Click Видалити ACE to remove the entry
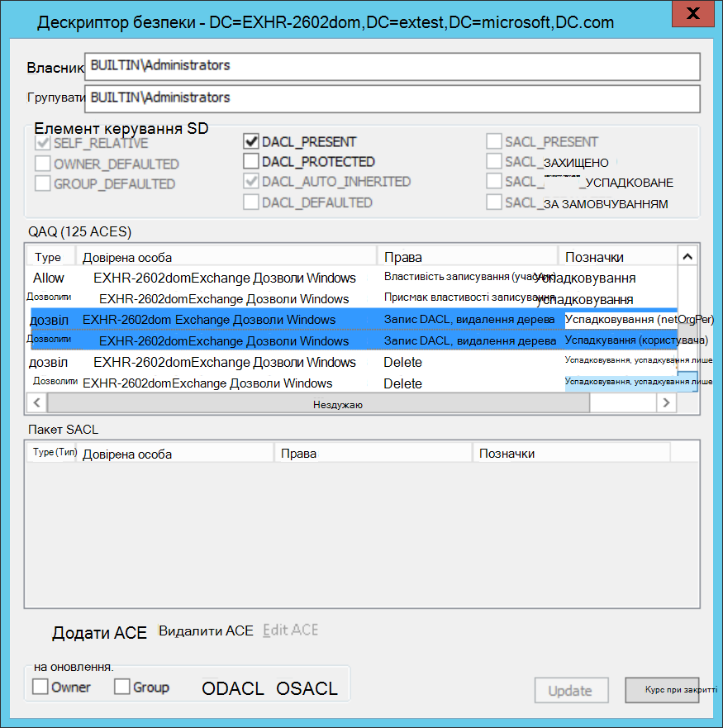Viewport: 723px width, 728px height. coord(207,630)
